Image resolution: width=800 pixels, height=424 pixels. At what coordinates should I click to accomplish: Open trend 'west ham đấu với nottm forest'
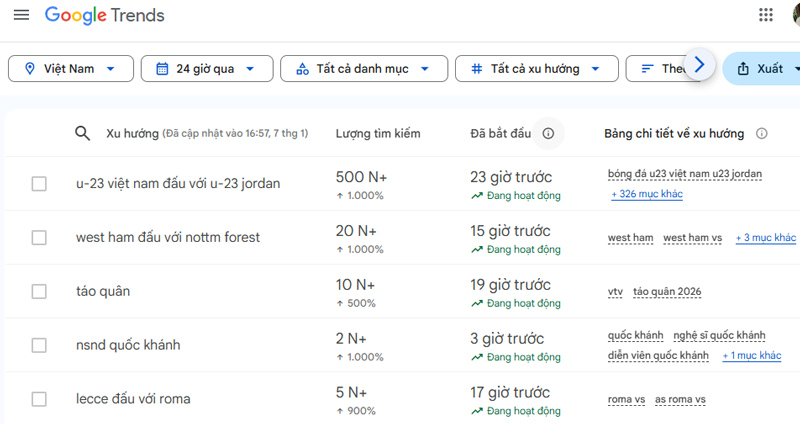[x=168, y=237]
